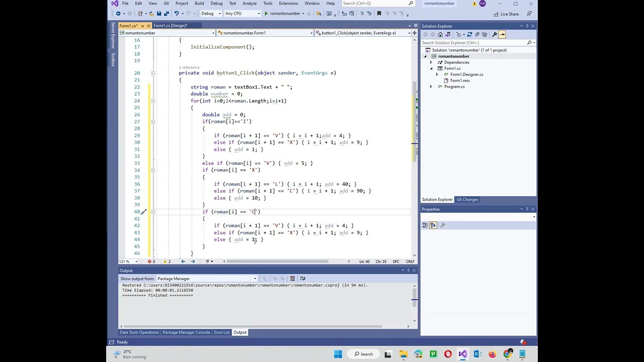
Task: Collapse the button1_Click method outline toggle
Action: pyautogui.click(x=153, y=73)
